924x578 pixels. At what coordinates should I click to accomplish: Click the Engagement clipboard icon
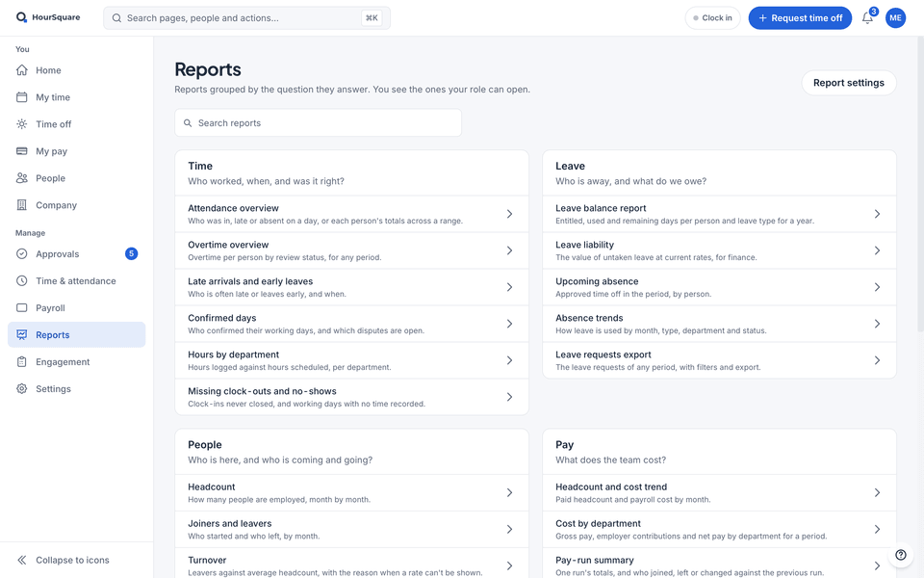22,361
